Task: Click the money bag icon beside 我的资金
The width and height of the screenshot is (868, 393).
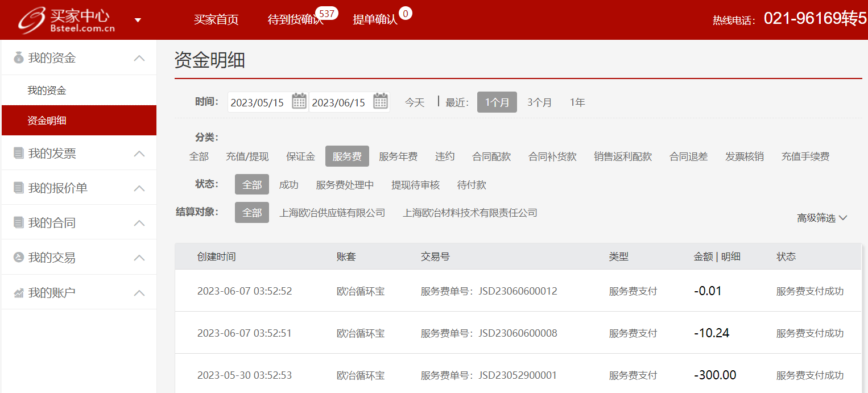Action: [x=18, y=57]
